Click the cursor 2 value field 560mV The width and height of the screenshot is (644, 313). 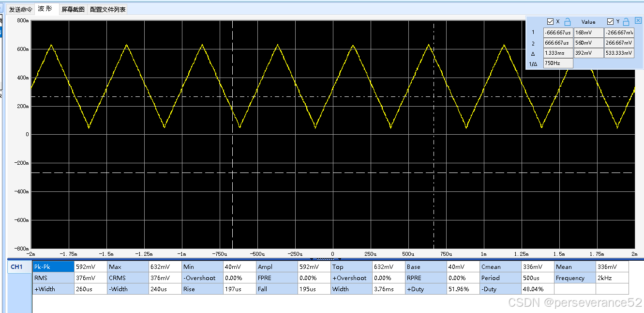pos(589,43)
